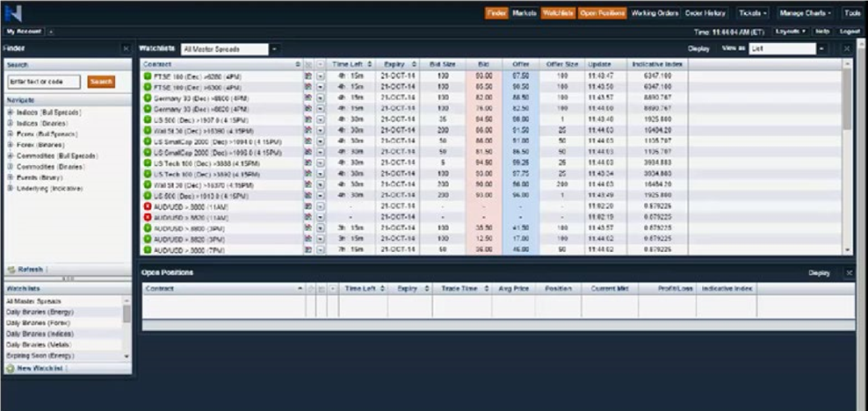
Task: Click Display in Open Positions panel header
Action: tap(819, 273)
